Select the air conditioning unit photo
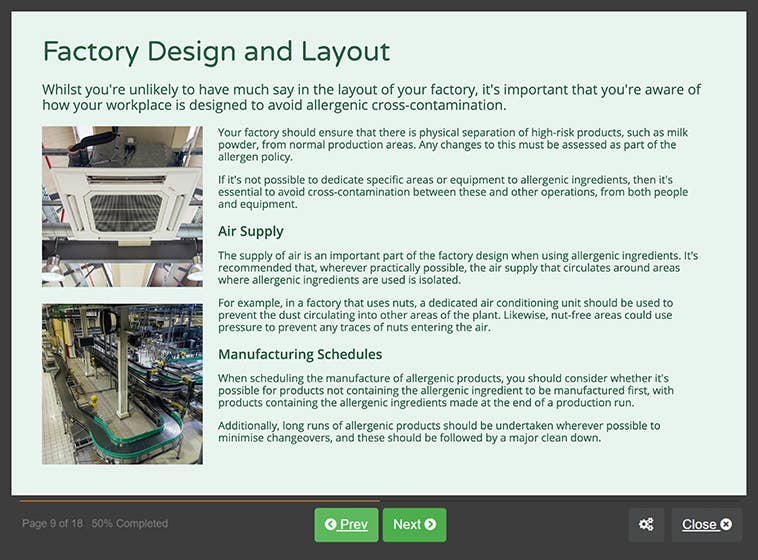 (122, 206)
